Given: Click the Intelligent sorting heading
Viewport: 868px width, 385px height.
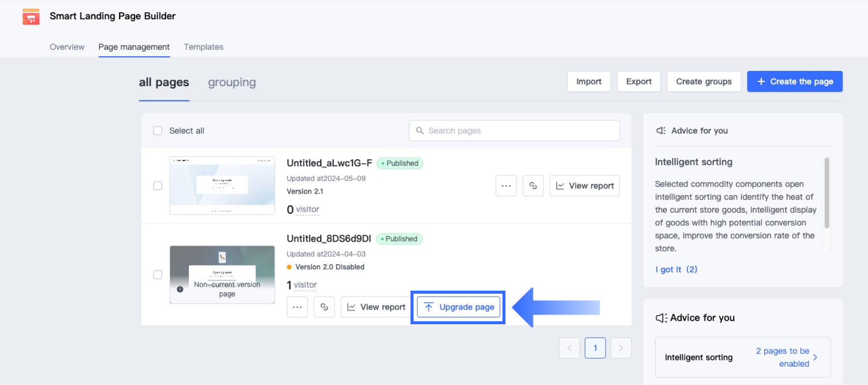Looking at the screenshot, I should click(x=693, y=162).
